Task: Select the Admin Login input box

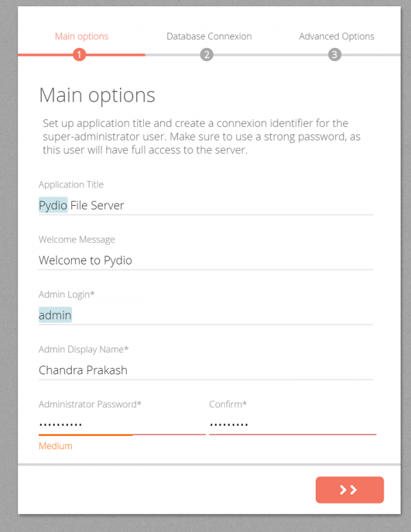Action: click(206, 315)
